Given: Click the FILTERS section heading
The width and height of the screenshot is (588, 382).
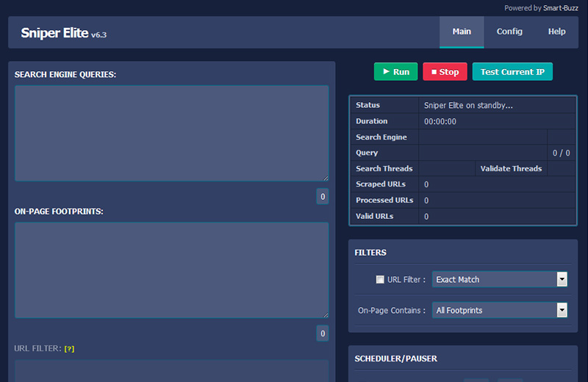Looking at the screenshot, I should 370,253.
